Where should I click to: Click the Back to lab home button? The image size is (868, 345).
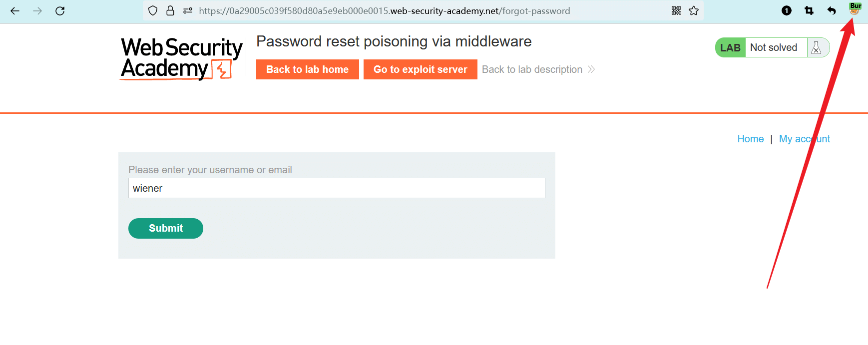click(307, 69)
